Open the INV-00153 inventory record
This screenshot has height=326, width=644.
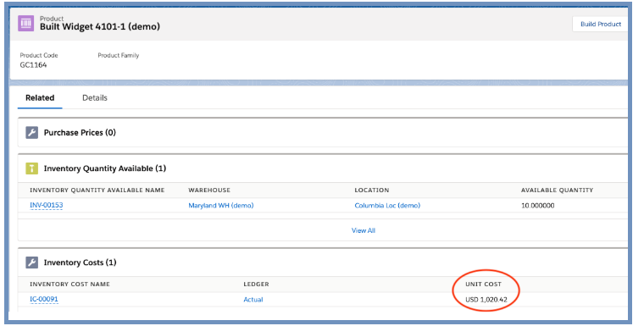pos(47,205)
